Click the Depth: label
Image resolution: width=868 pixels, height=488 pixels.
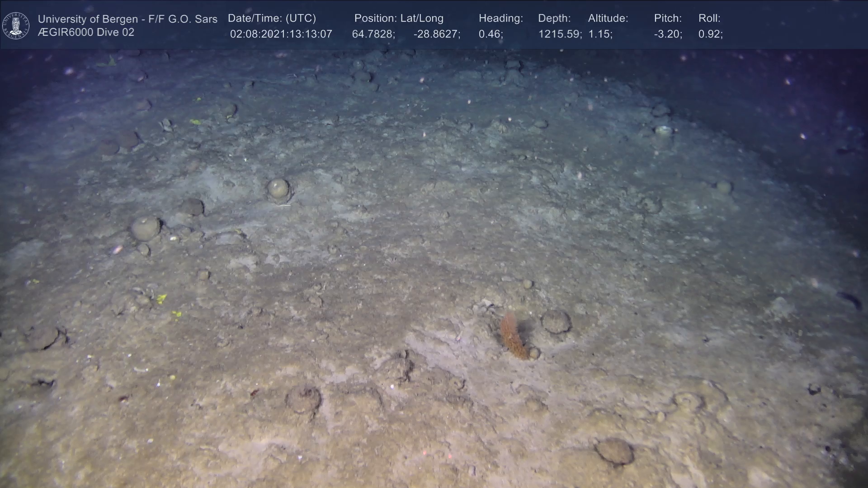pos(554,19)
